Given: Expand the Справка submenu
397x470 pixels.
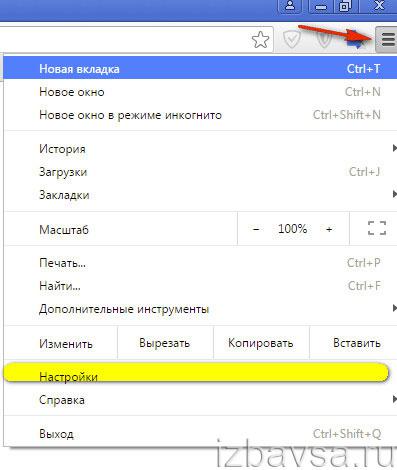Looking at the screenshot, I should click(200, 400).
